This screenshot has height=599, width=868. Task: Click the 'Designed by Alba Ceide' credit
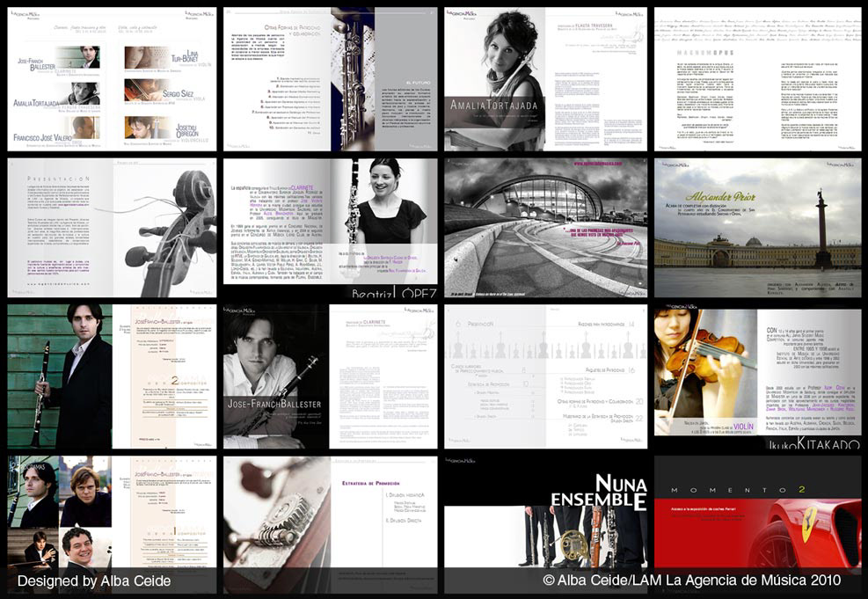[x=94, y=581]
